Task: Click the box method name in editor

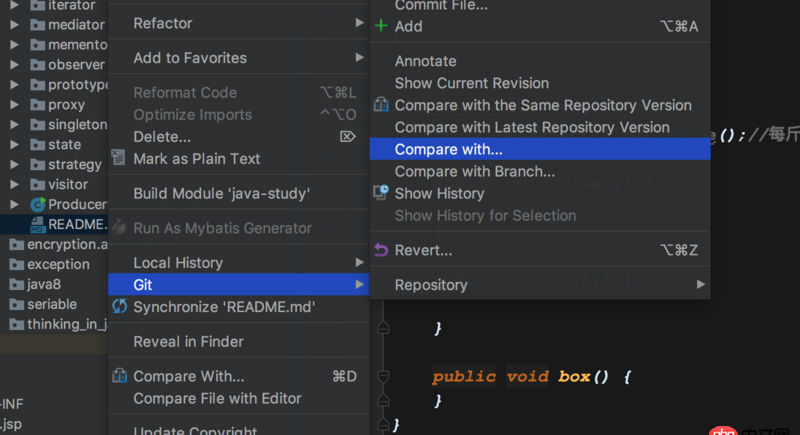Action: (574, 376)
